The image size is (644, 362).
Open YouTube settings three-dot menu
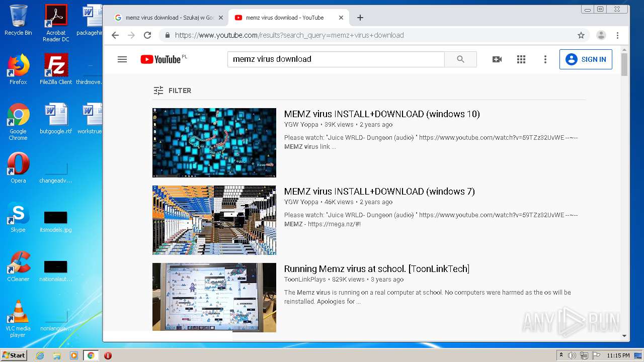[545, 59]
